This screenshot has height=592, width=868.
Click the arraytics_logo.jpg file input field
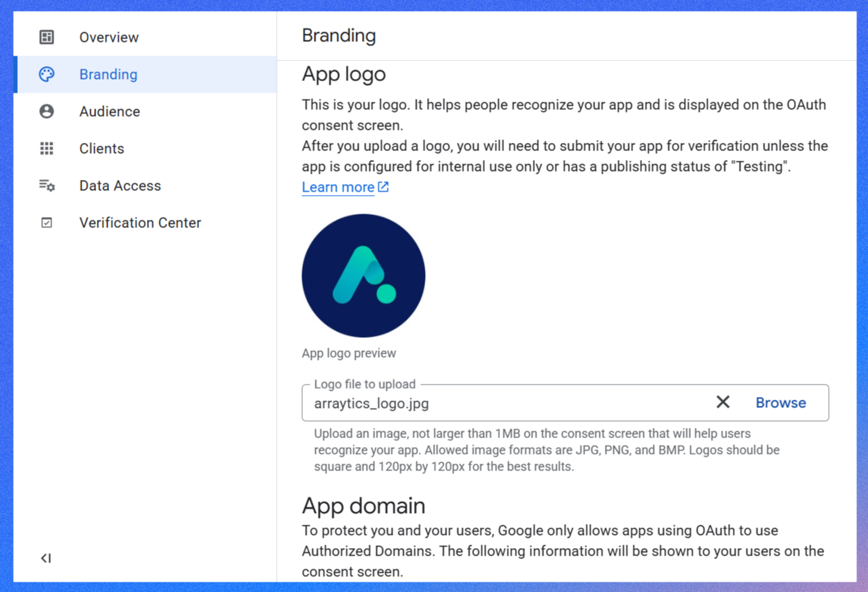click(x=565, y=402)
